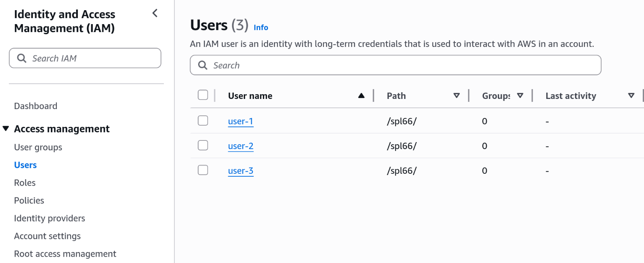Image resolution: width=644 pixels, height=263 pixels.
Task: Collapse the Access management section
Action: point(6,129)
